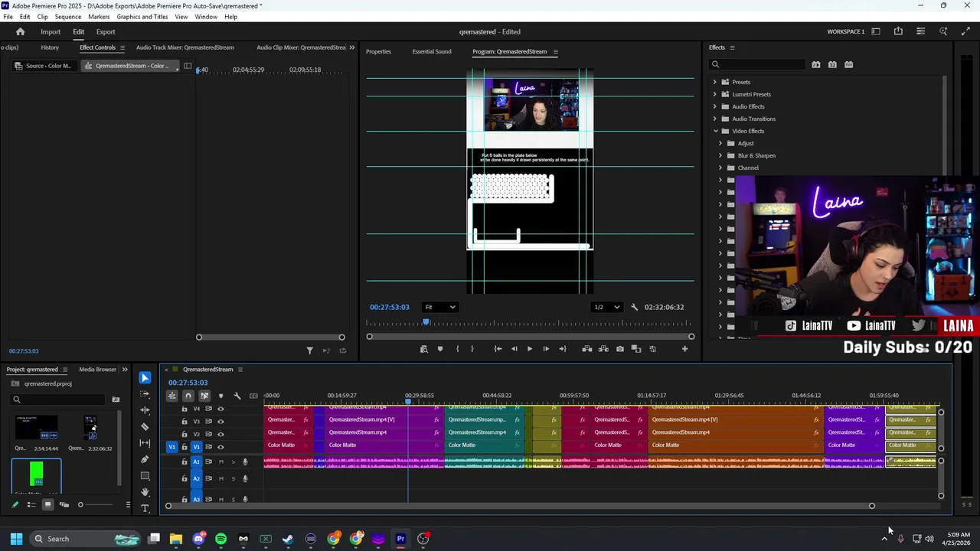Click the YUV Effects filter icon
The image size is (980, 551).
848,64
